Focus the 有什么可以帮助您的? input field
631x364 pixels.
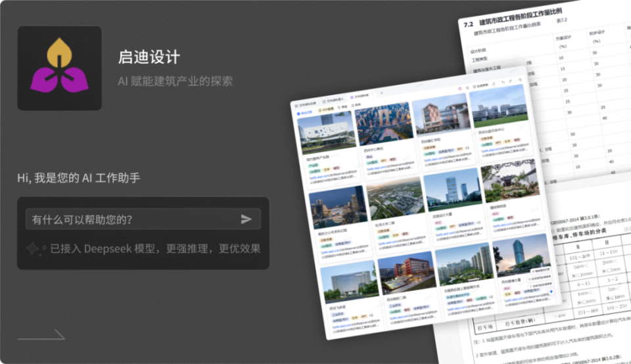click(x=143, y=219)
